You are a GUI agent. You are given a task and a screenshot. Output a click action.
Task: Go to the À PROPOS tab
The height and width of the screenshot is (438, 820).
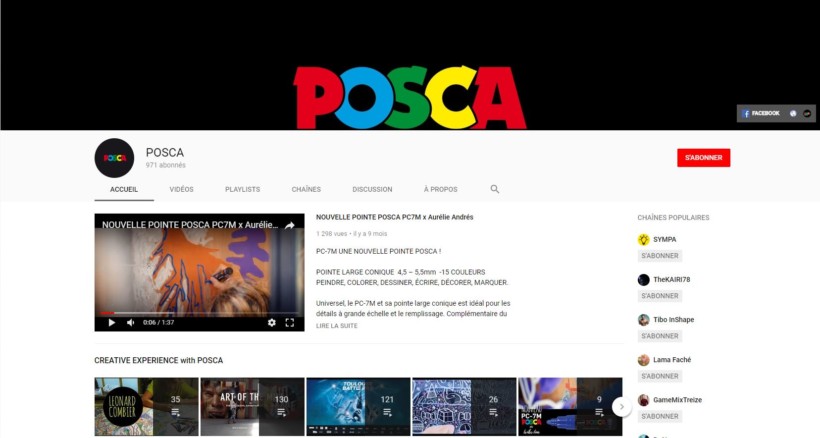440,189
